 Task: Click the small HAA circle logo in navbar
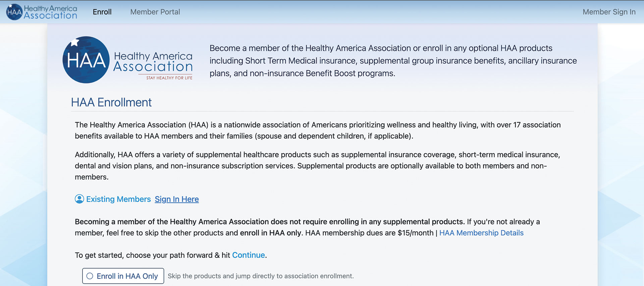(14, 12)
